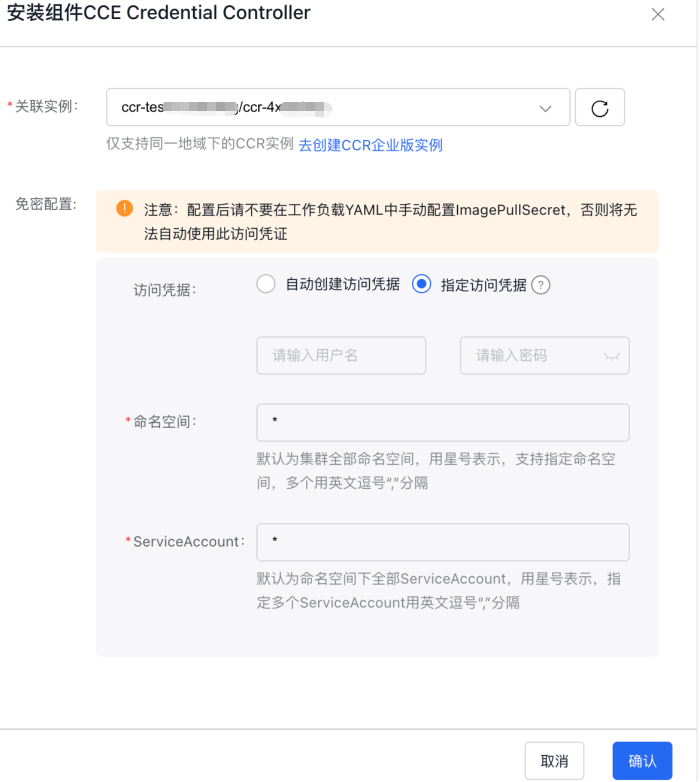Focus the 请输入用户名 username field
700x782 pixels.
point(341,355)
